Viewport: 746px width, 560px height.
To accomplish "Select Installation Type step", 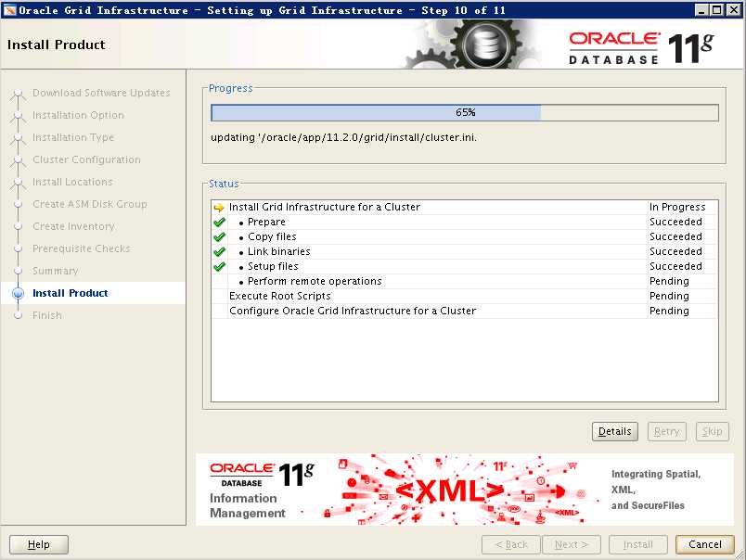I will tap(73, 137).
